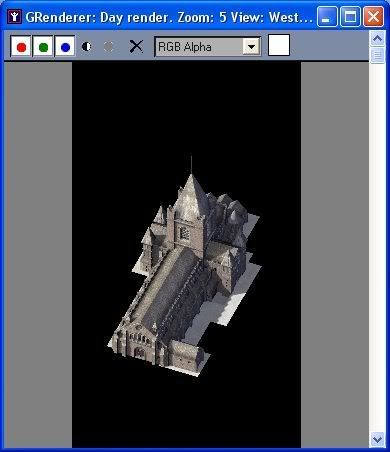Image resolution: width=390 pixels, height=452 pixels.
Task: Clear the render with the X icon
Action: point(136,46)
